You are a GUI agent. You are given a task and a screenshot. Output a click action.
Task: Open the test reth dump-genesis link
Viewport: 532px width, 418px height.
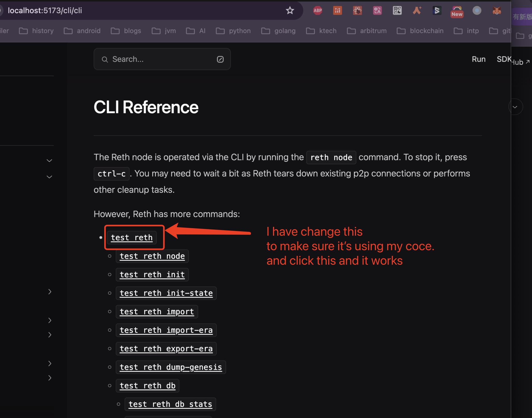tap(171, 367)
